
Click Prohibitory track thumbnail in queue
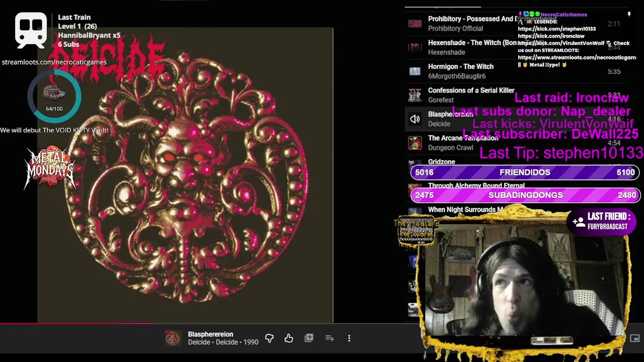pyautogui.click(x=415, y=24)
